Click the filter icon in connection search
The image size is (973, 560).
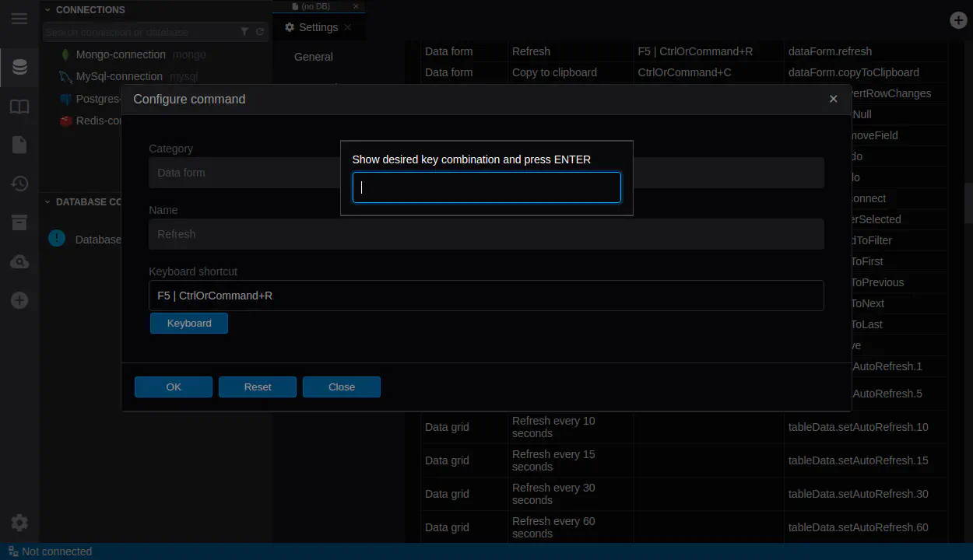(x=244, y=32)
